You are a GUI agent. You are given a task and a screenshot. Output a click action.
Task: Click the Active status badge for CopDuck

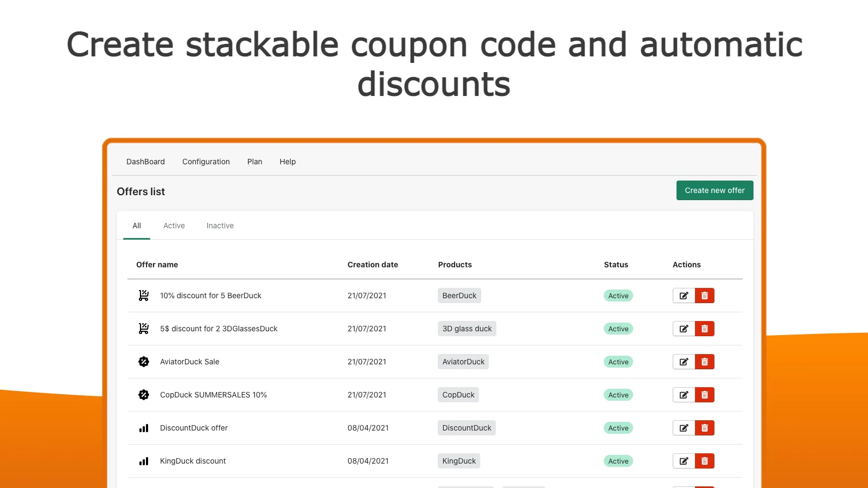(618, 395)
